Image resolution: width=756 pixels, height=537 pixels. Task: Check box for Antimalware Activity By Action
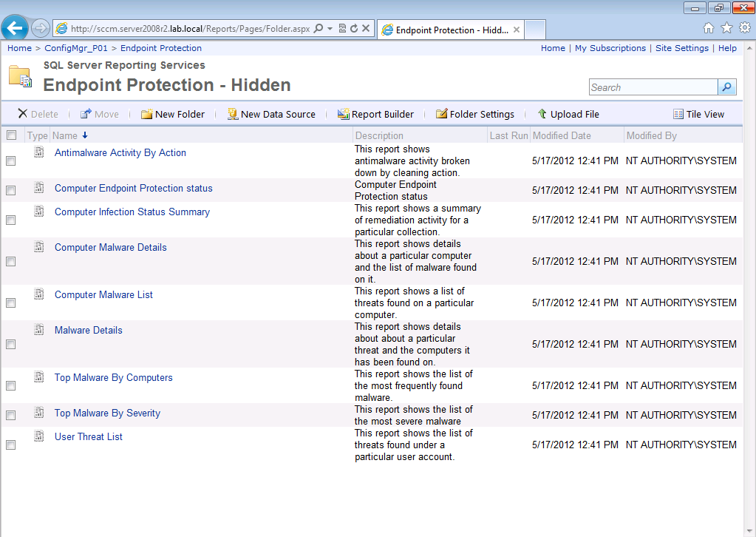[x=10, y=161]
